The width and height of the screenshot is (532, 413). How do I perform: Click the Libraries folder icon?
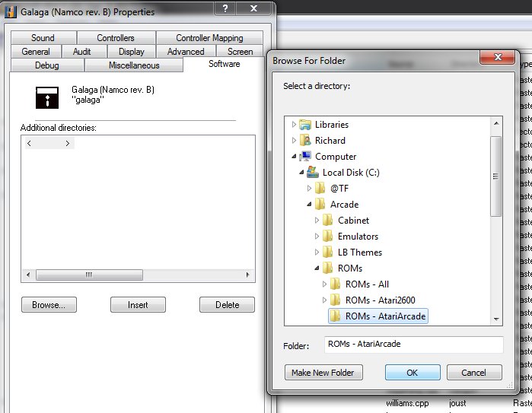pyautogui.click(x=305, y=125)
